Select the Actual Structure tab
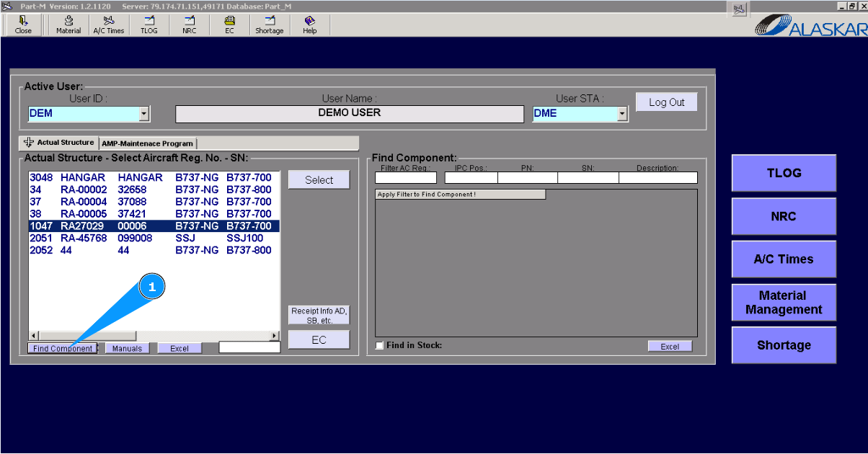868x454 pixels. pos(60,143)
